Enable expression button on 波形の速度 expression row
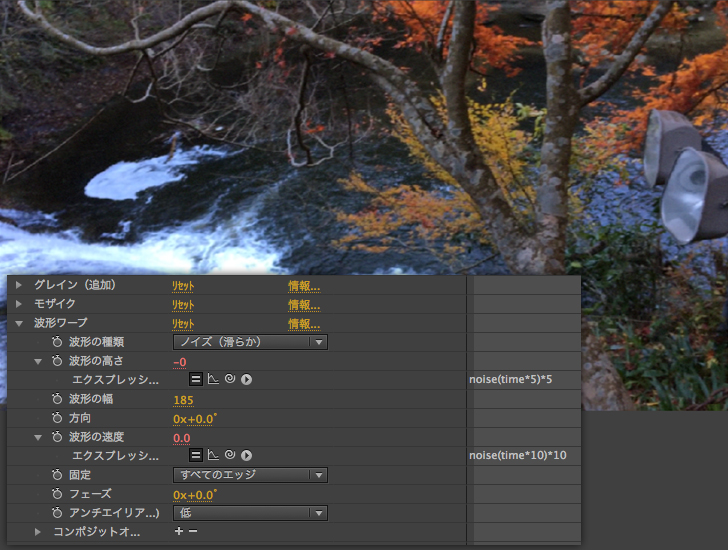Image resolution: width=728 pixels, height=550 pixels. 197,456
